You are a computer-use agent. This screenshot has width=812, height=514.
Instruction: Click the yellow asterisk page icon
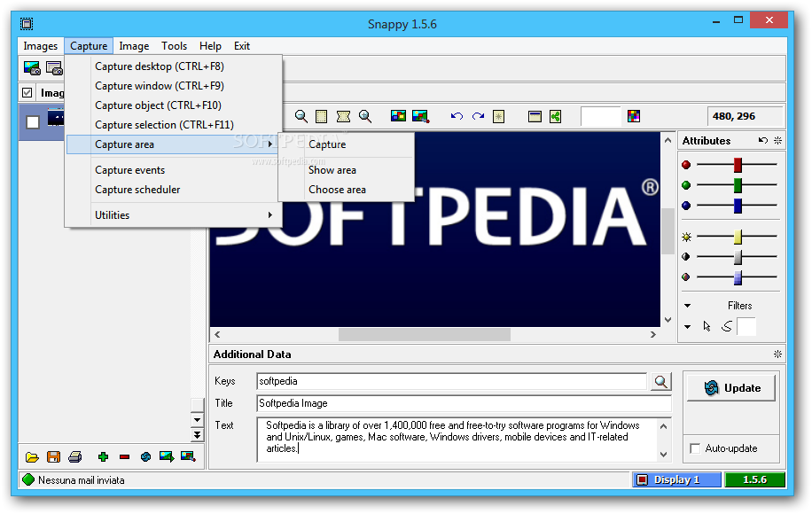tap(499, 116)
